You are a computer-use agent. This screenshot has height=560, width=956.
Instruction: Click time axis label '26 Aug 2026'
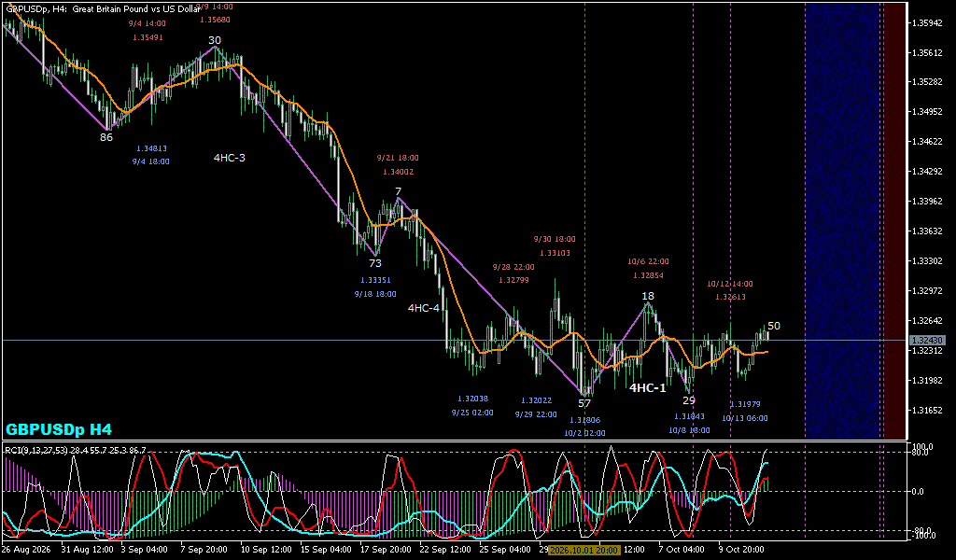(x=25, y=550)
